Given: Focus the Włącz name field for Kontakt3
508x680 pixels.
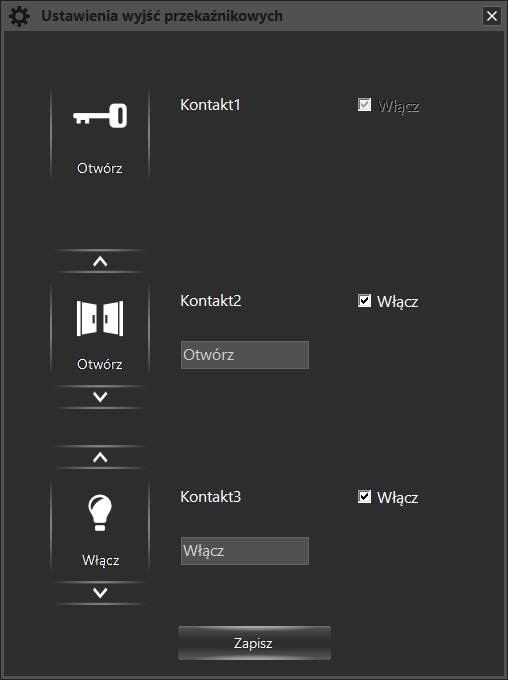Looking at the screenshot, I should pos(245,551).
